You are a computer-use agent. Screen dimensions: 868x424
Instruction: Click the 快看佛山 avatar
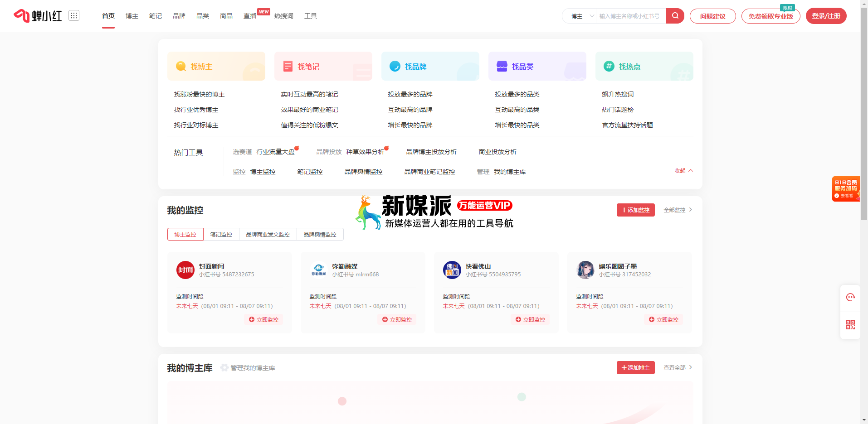tap(452, 270)
